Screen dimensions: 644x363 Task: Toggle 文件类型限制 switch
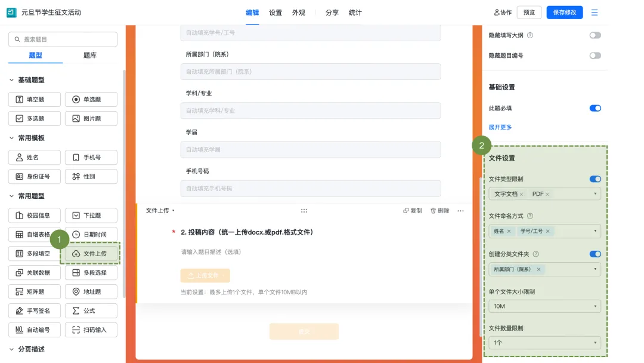pos(595,179)
